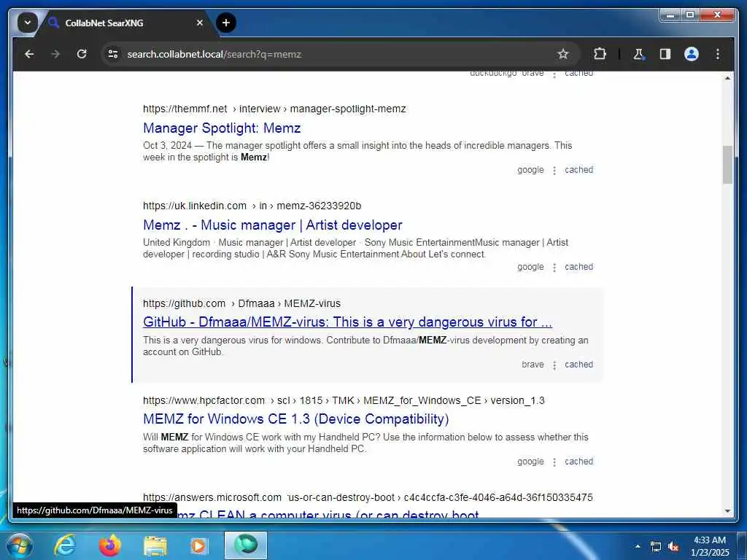Screen dimensions: 747x560
Task: Expand more options for Windows CE result
Action: [x=554, y=462]
